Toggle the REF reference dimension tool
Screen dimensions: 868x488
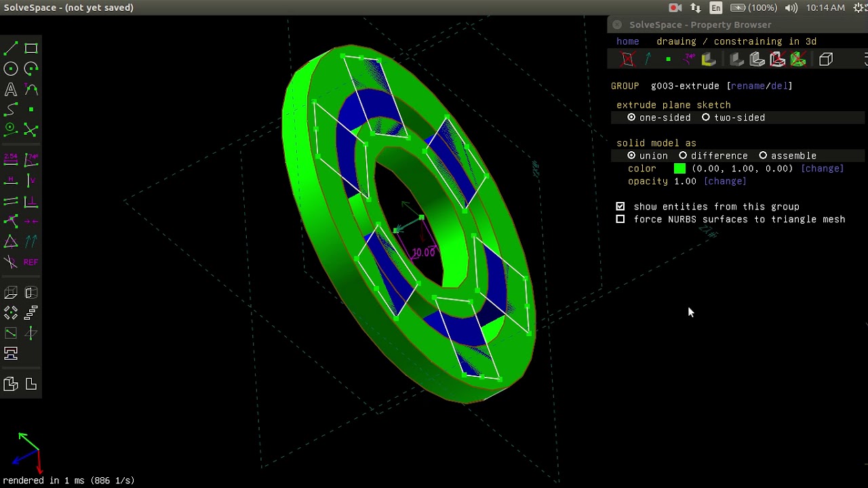click(31, 262)
